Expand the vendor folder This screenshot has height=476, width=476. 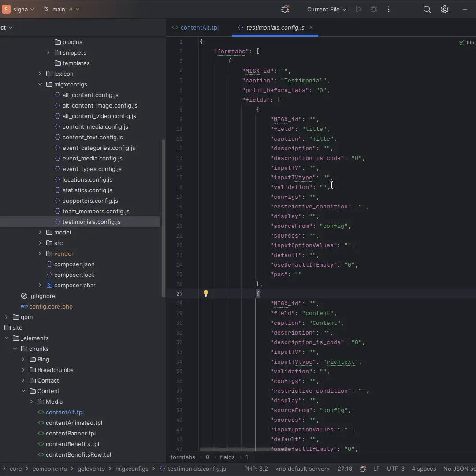pyautogui.click(x=40, y=253)
